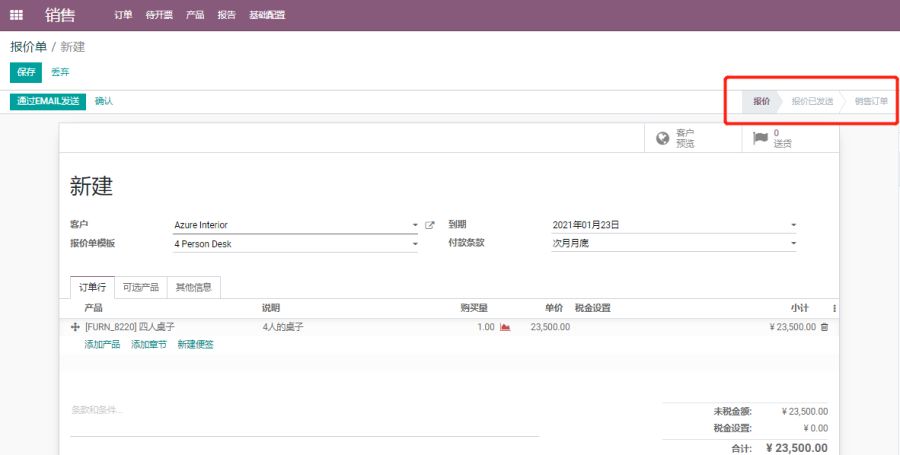Click the 产品 column header

pyautogui.click(x=93, y=309)
